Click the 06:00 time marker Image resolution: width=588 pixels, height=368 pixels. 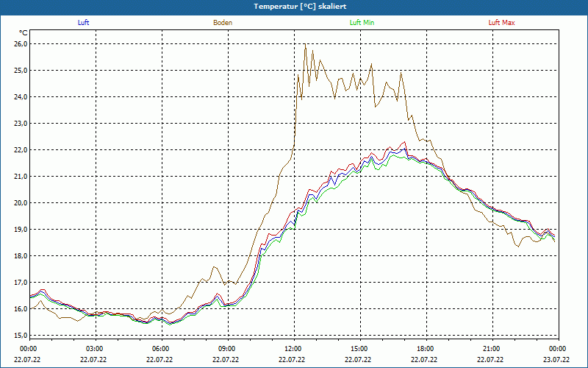pos(161,349)
